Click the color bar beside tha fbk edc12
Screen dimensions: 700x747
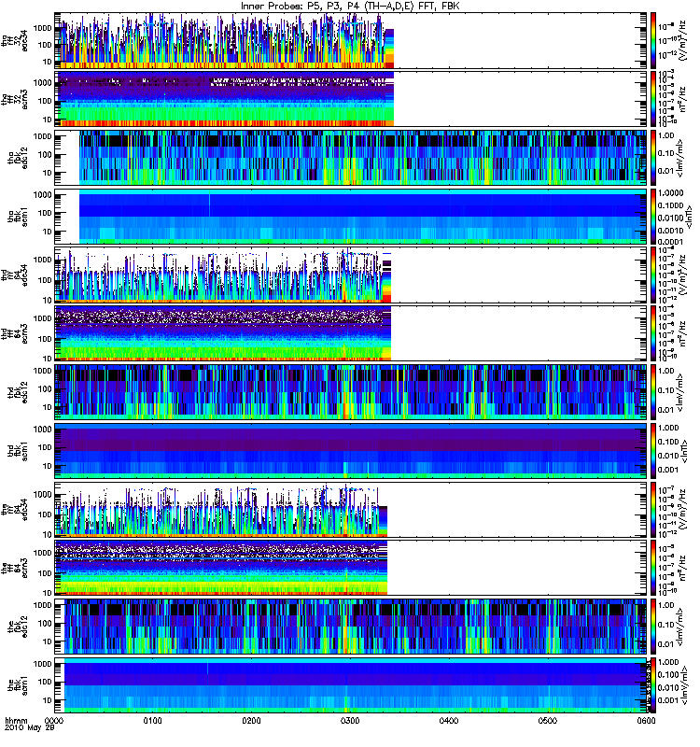tap(653, 158)
